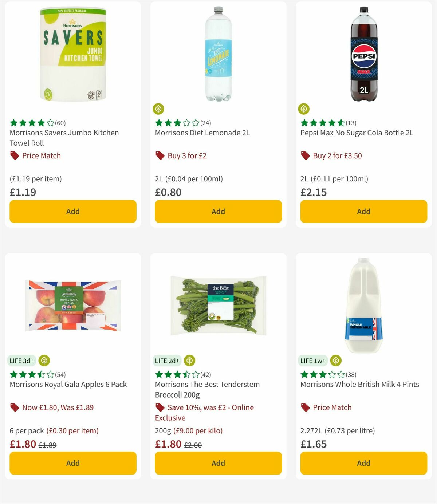View the (13) reviews for Pepsi Max
Screen dimensions: 437x504
coord(351,123)
